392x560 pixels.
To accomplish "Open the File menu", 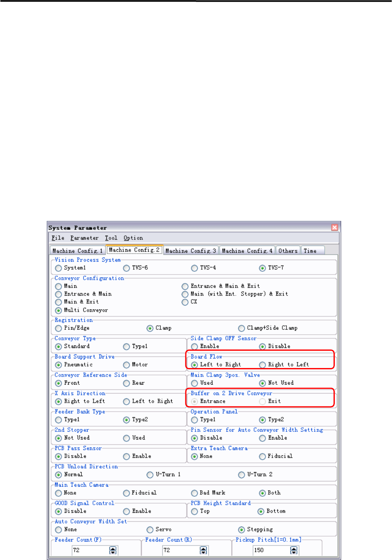I will coord(58,238).
